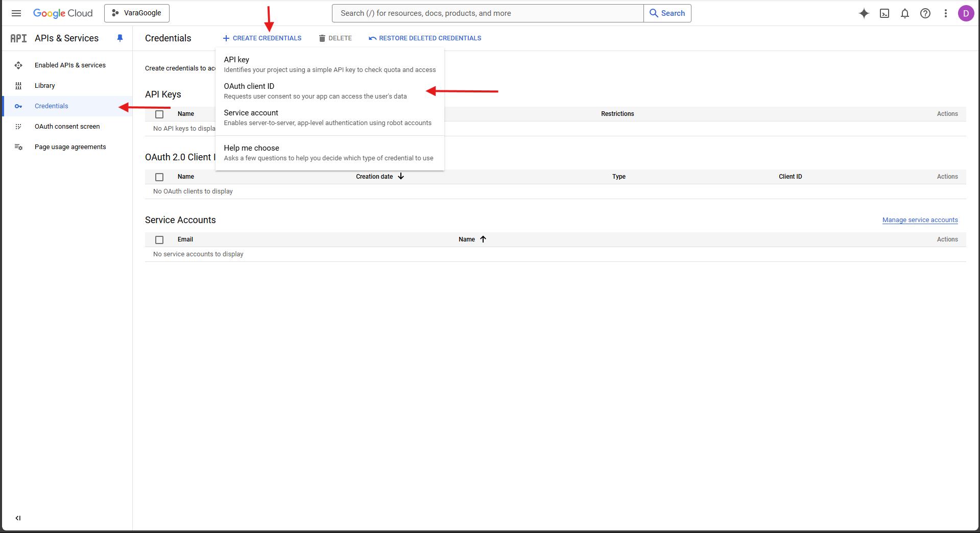The width and height of the screenshot is (980, 533).
Task: Open the hamburger navigation menu
Action: tap(16, 13)
